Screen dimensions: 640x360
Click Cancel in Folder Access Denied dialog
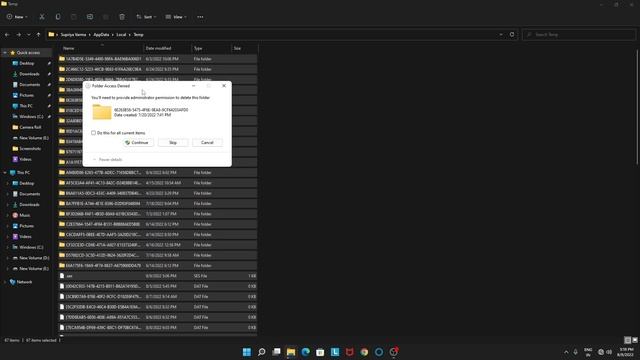207,142
